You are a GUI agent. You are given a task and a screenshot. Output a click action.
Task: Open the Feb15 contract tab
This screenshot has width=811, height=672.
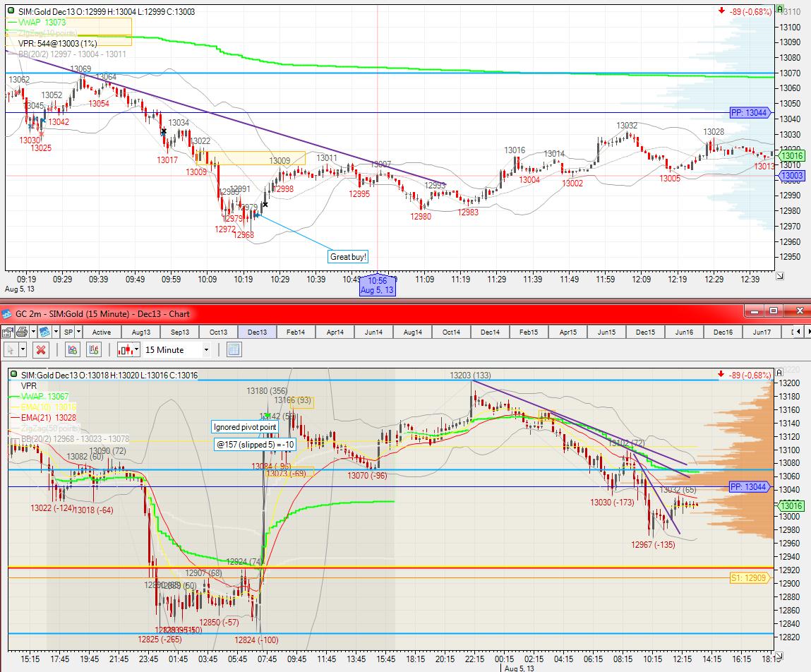pyautogui.click(x=529, y=332)
